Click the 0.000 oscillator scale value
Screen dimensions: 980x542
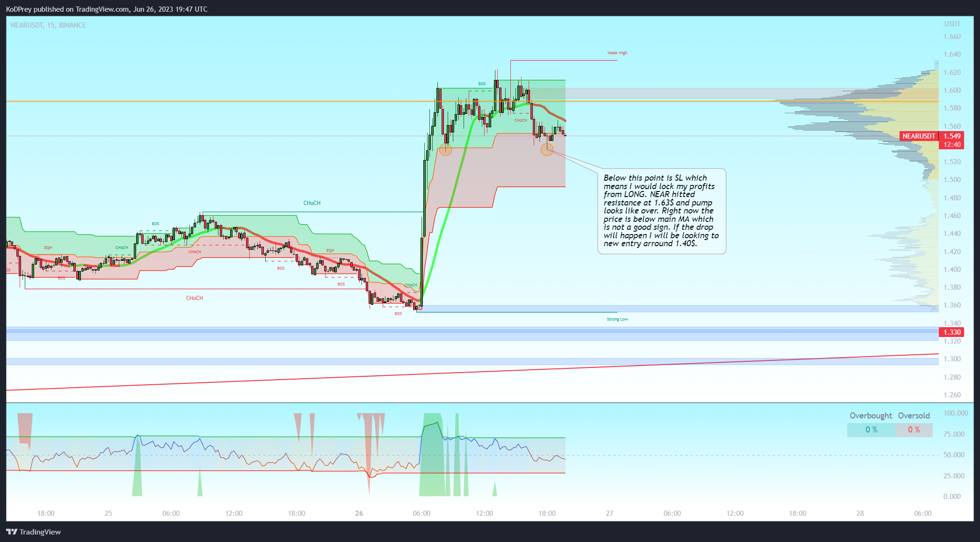pos(952,497)
